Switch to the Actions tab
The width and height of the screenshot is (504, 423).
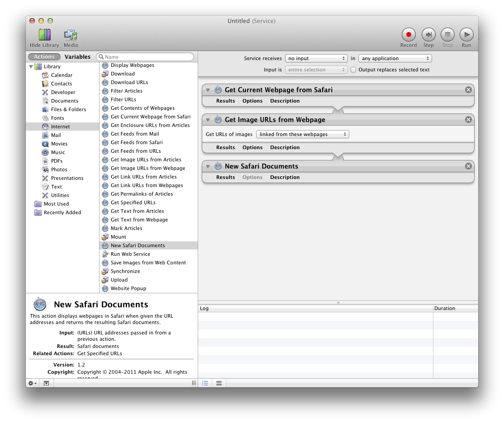pos(44,57)
